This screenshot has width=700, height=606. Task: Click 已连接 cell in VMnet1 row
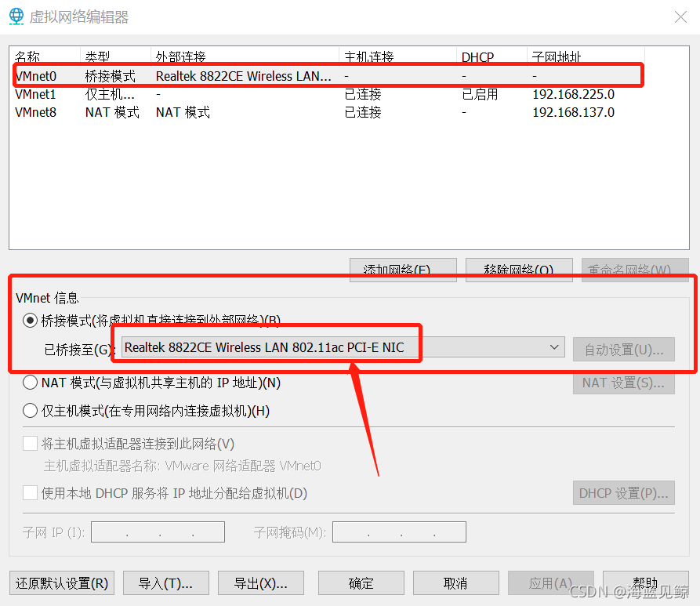point(363,94)
